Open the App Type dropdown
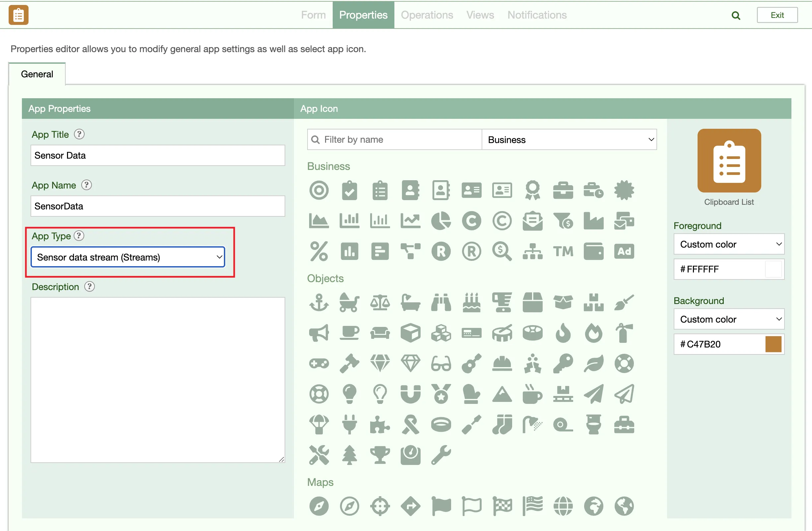Screen dimensions: 812x531 coord(128,257)
